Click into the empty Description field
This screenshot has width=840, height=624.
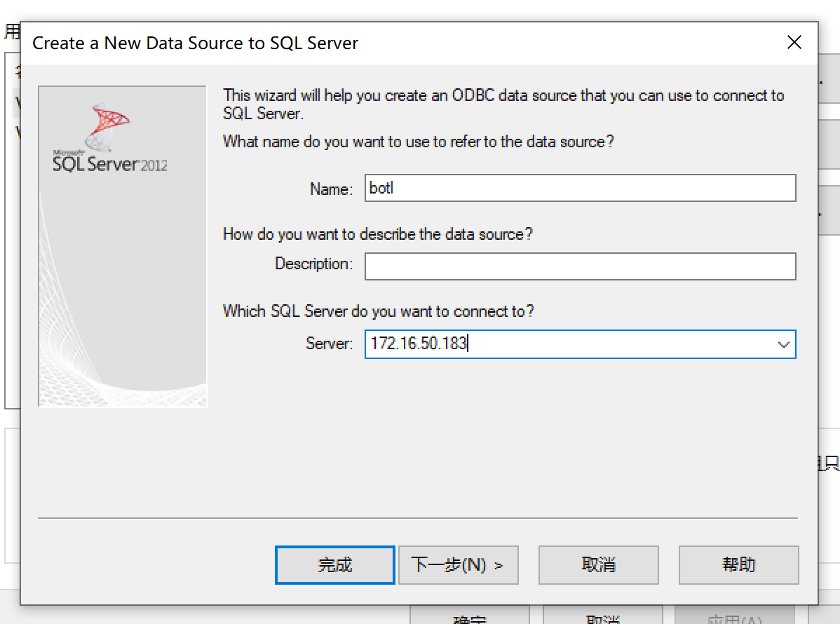[x=580, y=266]
